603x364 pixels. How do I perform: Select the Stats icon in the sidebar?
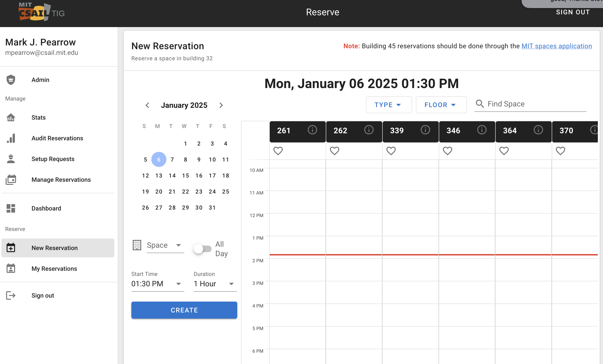(x=11, y=117)
